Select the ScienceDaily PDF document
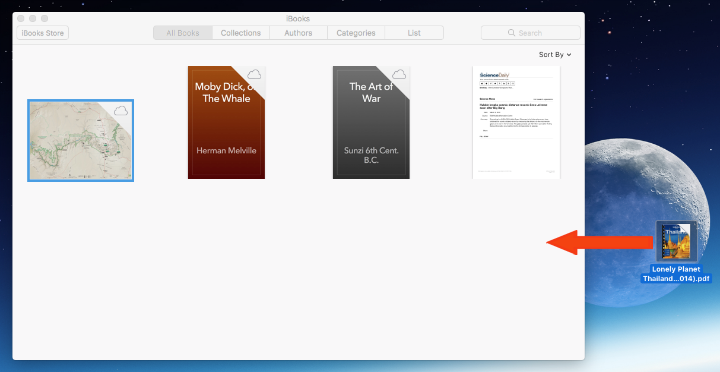Screen dimensions: 720x372 pos(516,122)
